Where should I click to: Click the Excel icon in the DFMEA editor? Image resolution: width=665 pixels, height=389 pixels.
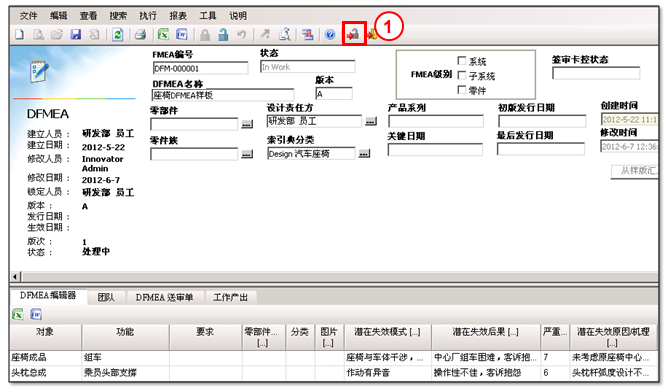[x=18, y=314]
